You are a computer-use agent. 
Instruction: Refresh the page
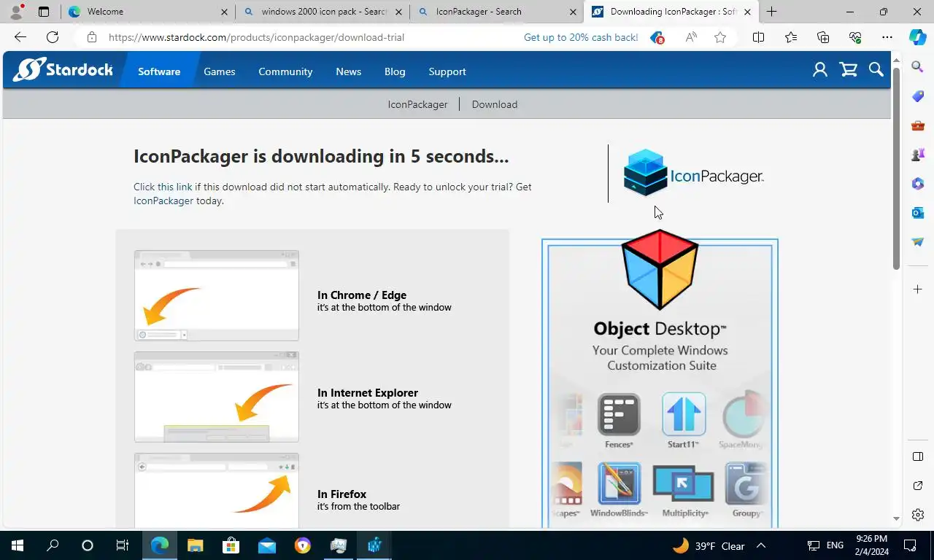point(53,37)
